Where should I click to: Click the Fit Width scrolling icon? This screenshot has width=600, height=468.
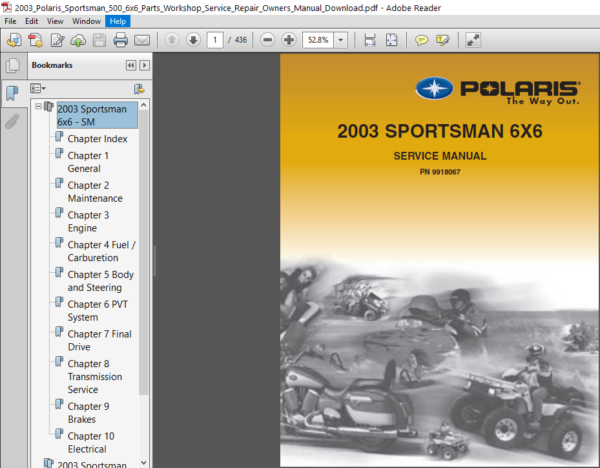click(x=370, y=40)
